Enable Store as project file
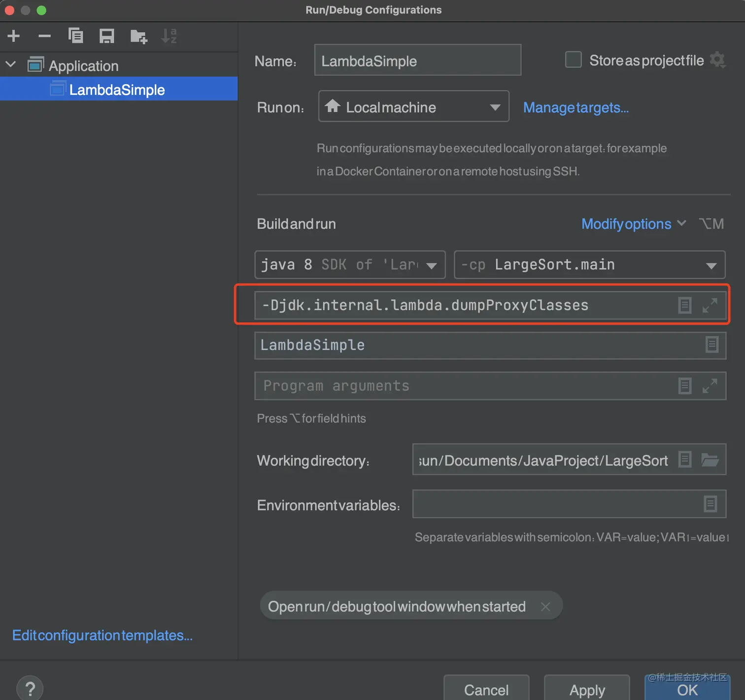This screenshot has width=745, height=700. (x=573, y=60)
